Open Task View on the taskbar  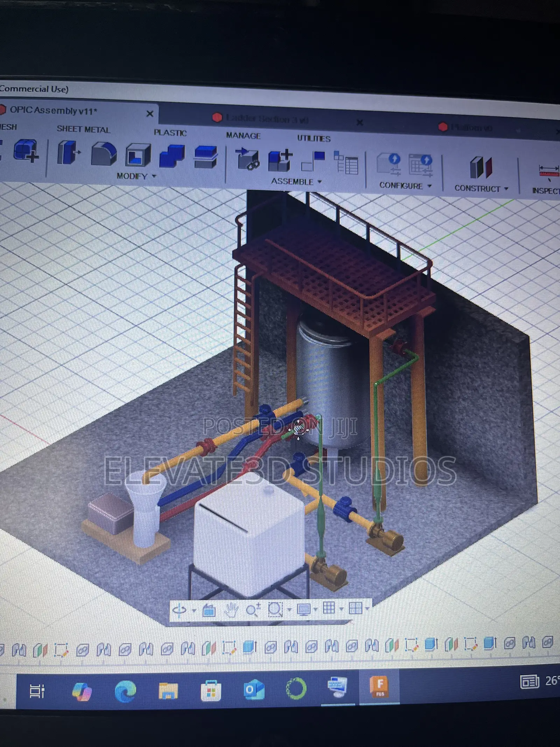click(x=37, y=691)
